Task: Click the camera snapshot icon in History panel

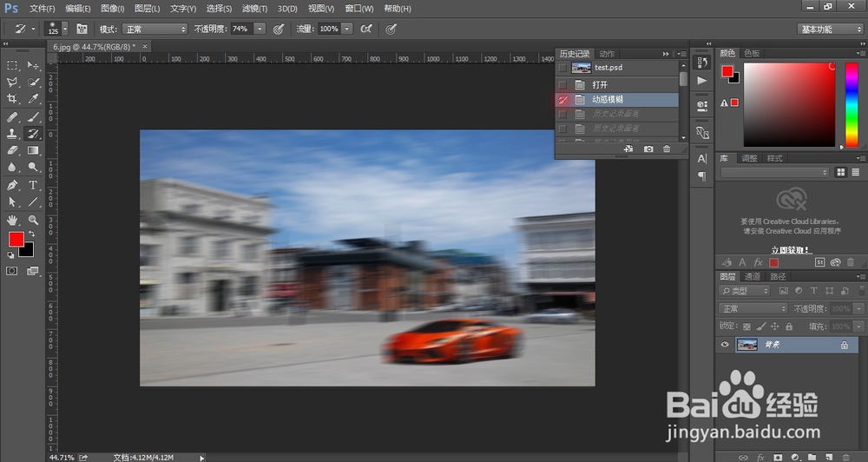Action: pyautogui.click(x=648, y=149)
